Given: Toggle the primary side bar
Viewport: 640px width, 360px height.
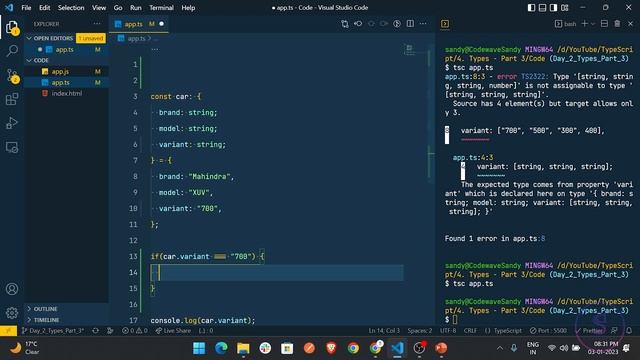Looking at the screenshot, I should [531, 8].
